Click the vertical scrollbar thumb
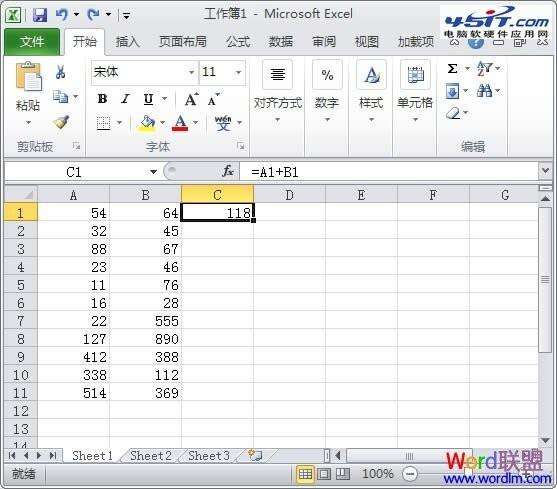This screenshot has height=489, width=557. pos(545,280)
